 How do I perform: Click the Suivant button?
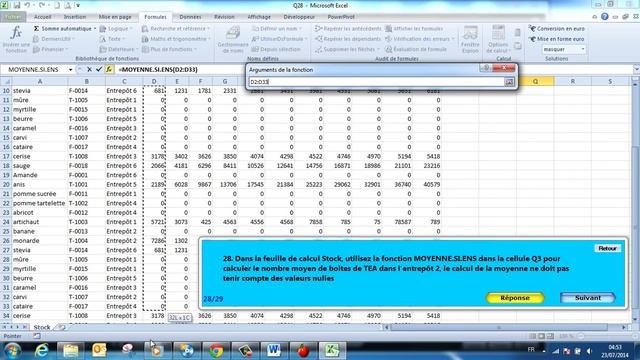coord(588,298)
